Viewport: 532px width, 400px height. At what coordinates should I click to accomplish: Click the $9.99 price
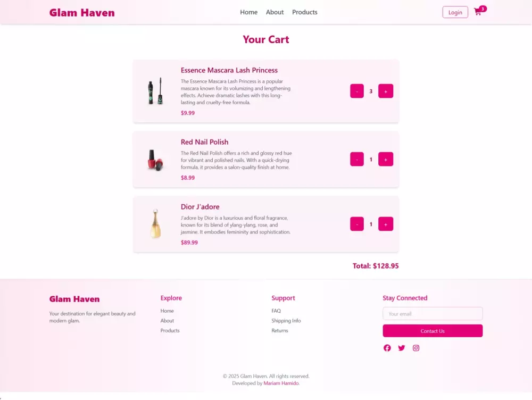[x=188, y=113]
